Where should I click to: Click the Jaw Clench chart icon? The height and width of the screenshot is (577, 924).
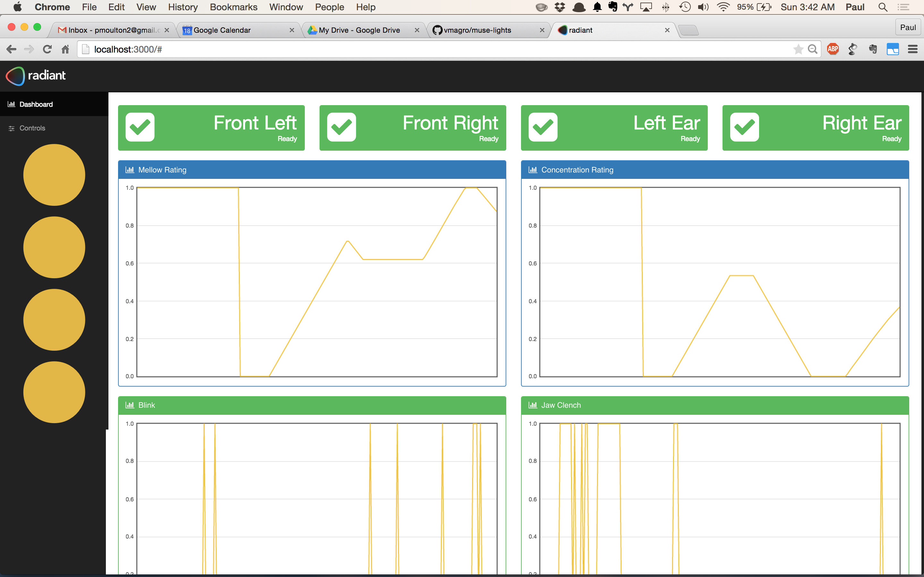(x=533, y=405)
